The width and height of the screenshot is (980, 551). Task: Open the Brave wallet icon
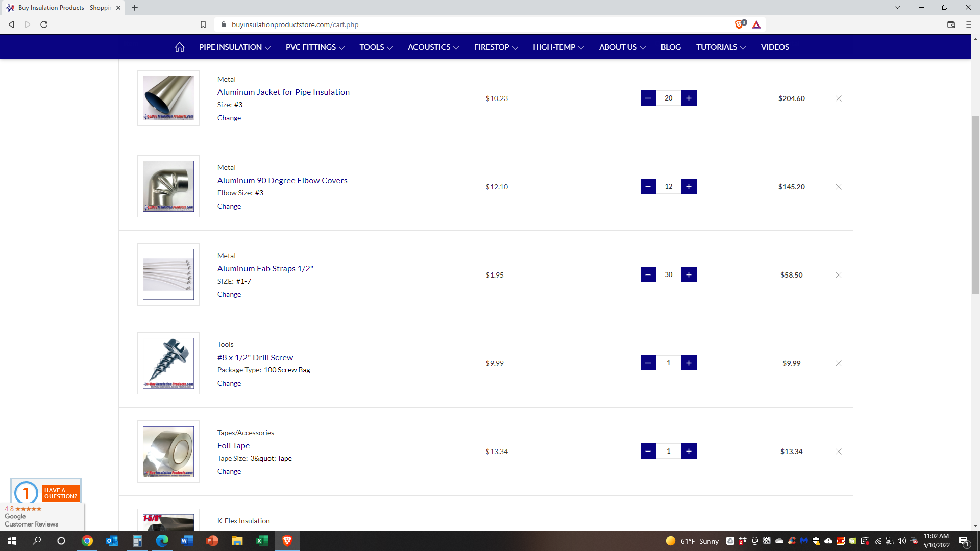(951, 24)
